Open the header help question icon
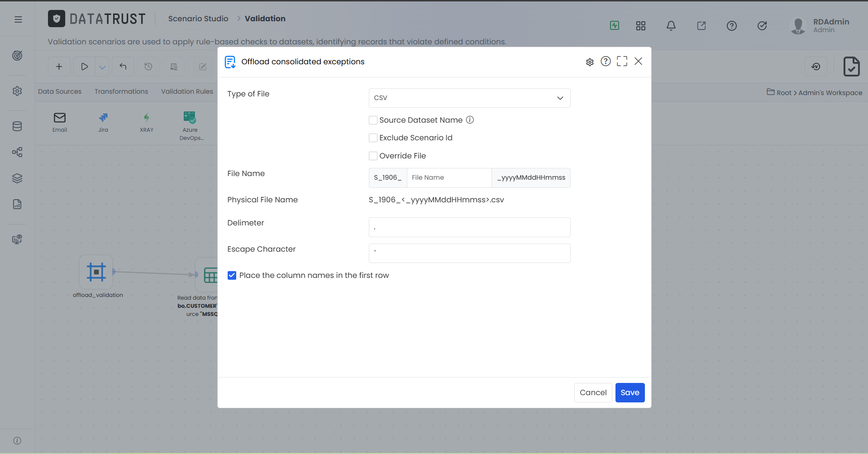Screen dimensions: 868x454 click(731, 26)
